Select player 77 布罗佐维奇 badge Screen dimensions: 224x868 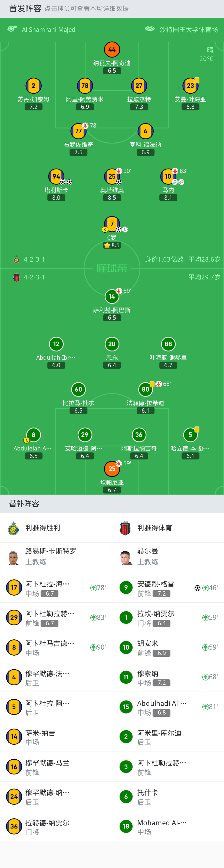click(x=78, y=131)
